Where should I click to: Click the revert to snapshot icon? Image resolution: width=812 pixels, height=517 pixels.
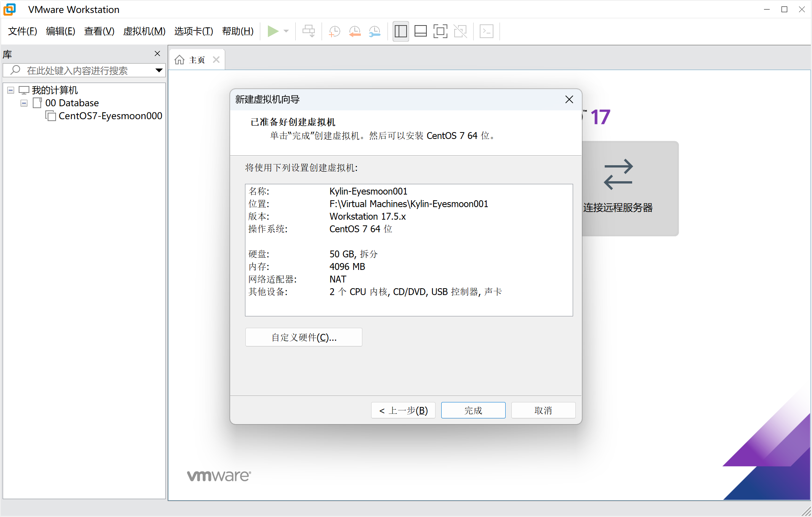click(355, 31)
